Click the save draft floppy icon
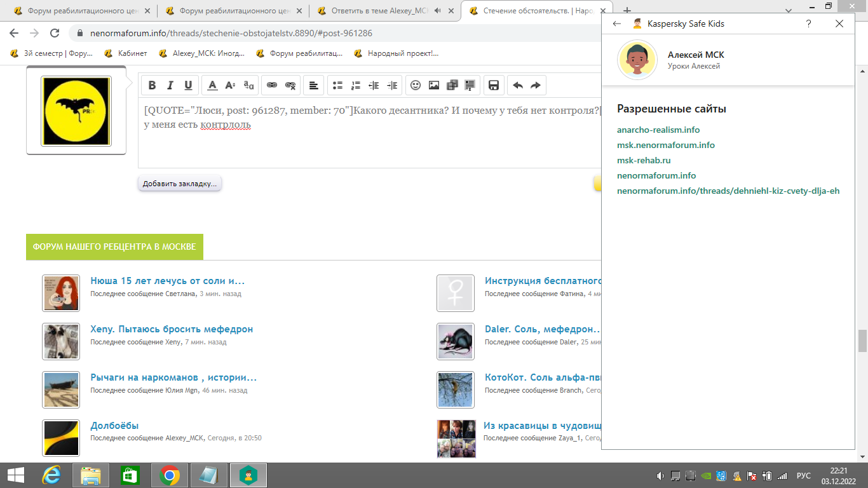The width and height of the screenshot is (868, 488). [x=494, y=85]
